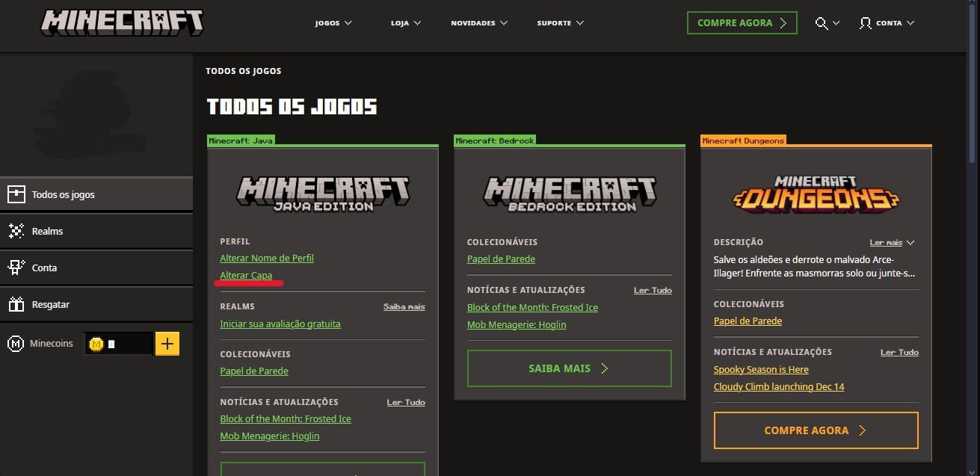980x476 pixels.
Task: Open Mob Menagerie: Hoglin in Java card
Action: click(x=270, y=436)
